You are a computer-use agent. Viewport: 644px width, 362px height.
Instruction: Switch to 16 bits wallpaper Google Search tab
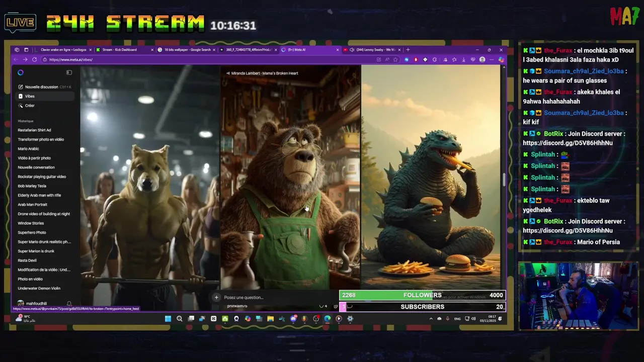click(x=187, y=50)
